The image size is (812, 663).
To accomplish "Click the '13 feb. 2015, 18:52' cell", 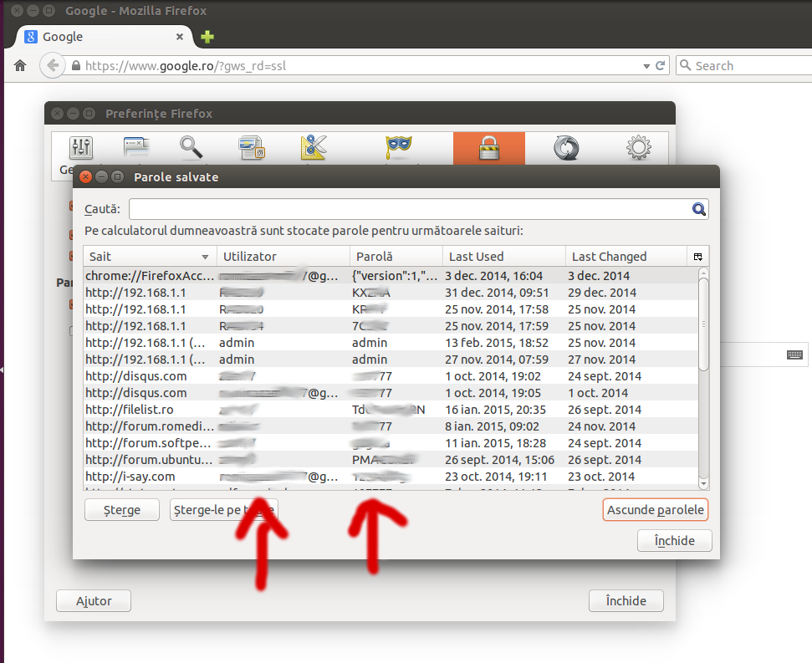I will pyautogui.click(x=496, y=343).
